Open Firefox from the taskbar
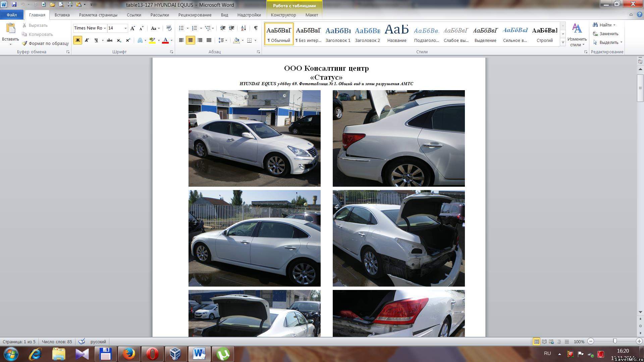 129,354
